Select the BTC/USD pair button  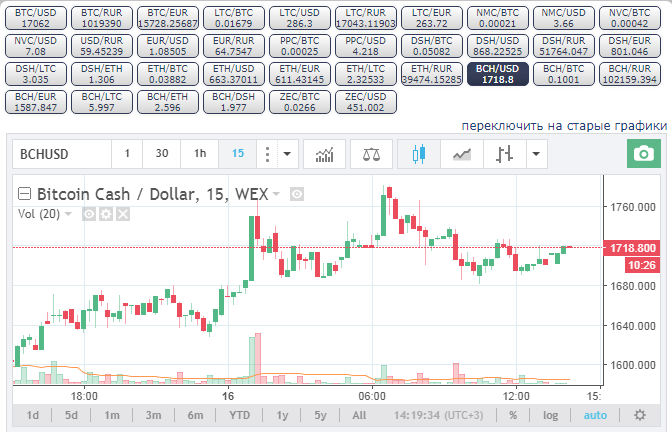click(36, 18)
